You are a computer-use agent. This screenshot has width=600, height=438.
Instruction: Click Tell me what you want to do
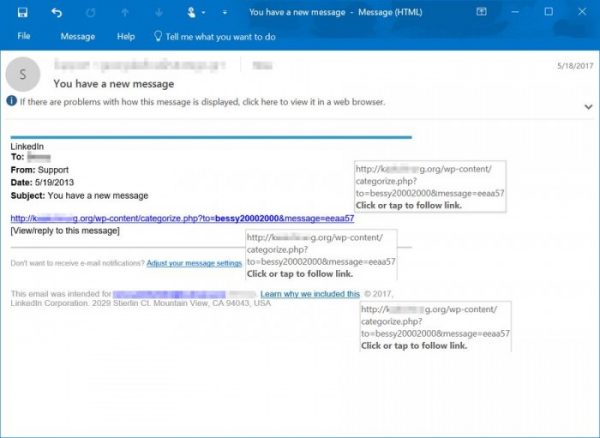pyautogui.click(x=220, y=37)
